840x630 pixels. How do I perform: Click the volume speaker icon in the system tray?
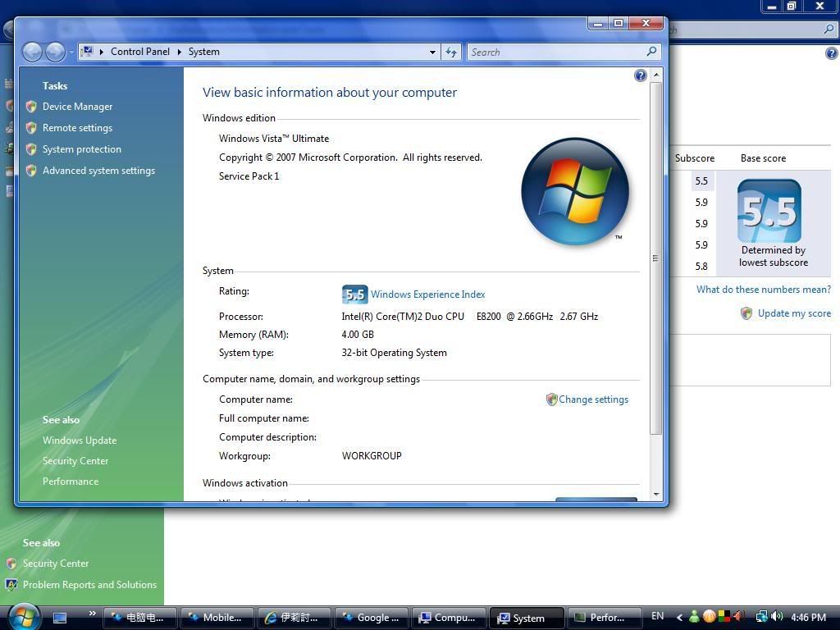tap(777, 617)
